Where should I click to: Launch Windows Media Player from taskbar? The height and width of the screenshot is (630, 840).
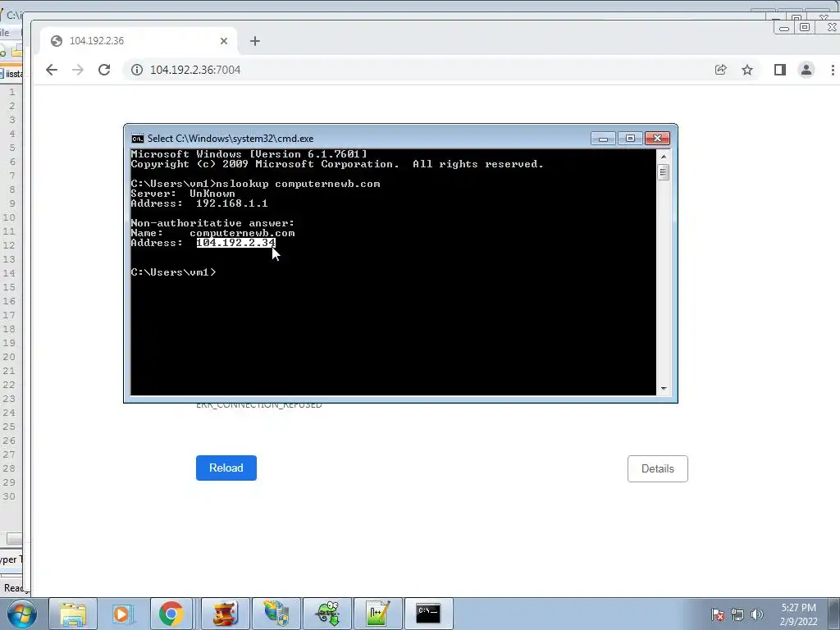pos(123,614)
